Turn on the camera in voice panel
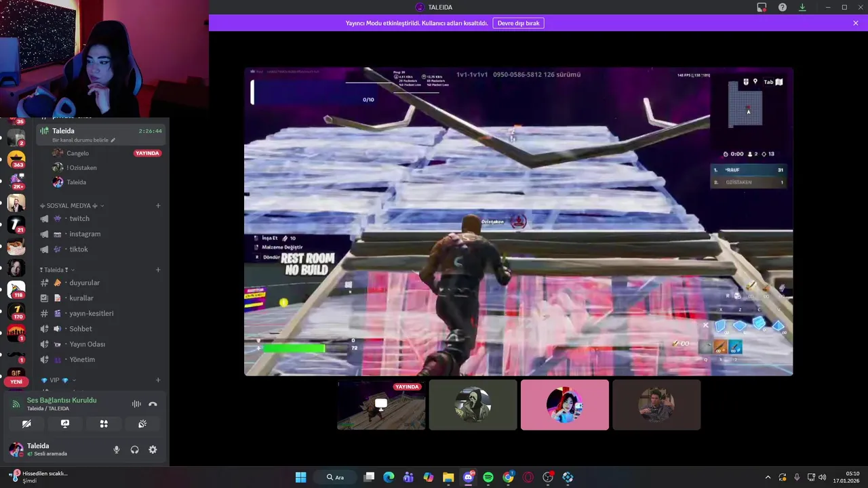This screenshot has width=868, height=488. point(26,424)
